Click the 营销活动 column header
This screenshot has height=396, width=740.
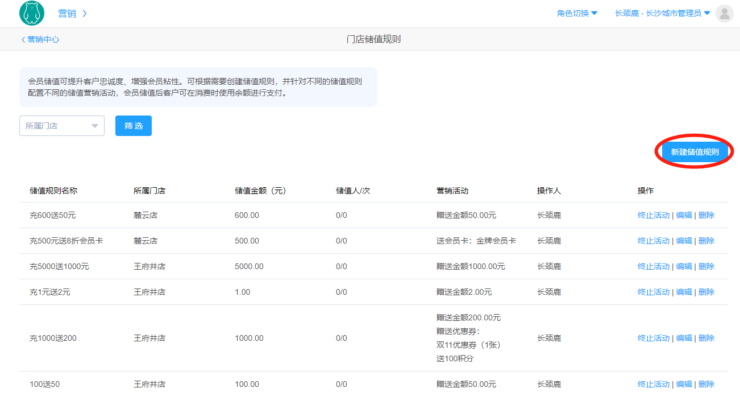click(452, 191)
